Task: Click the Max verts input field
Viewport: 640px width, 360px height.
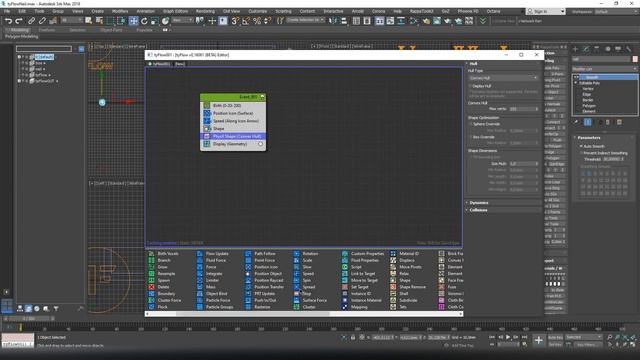Action: [x=524, y=109]
